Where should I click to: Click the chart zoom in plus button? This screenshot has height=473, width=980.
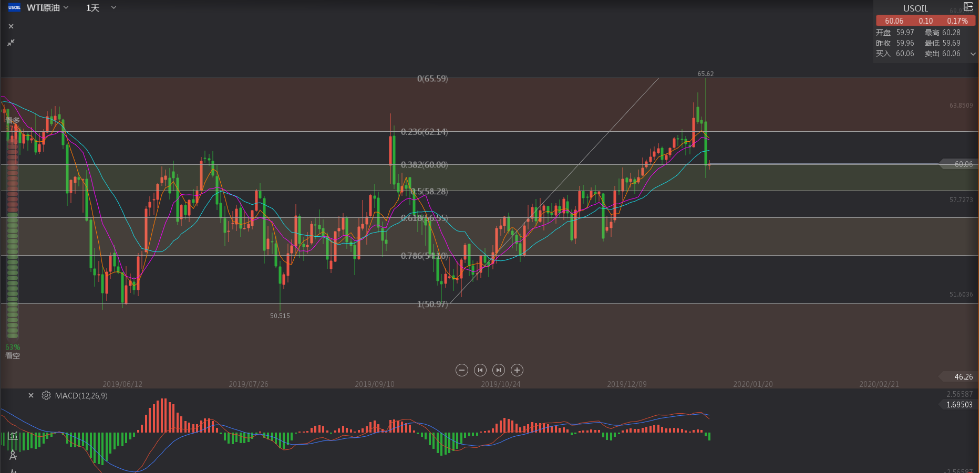(x=517, y=370)
